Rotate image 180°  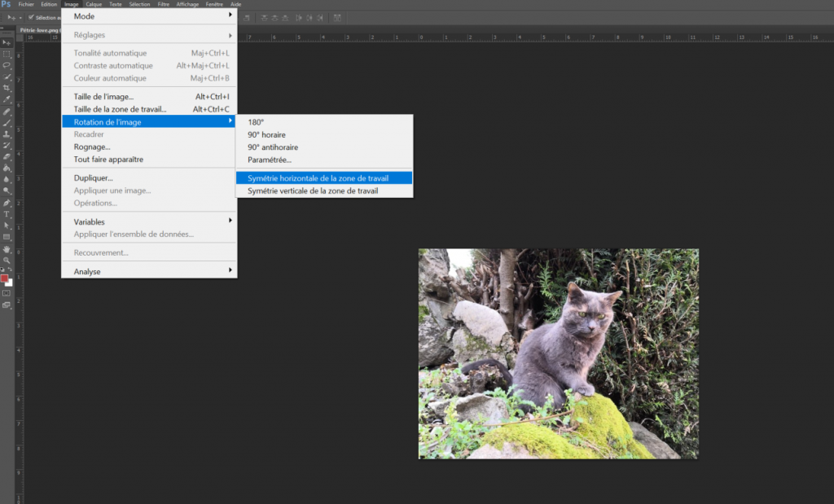(x=324, y=122)
